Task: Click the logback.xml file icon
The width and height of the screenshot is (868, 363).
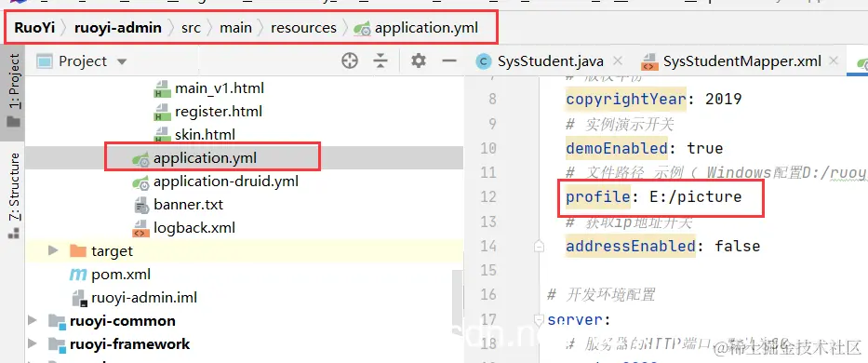Action: tap(140, 228)
